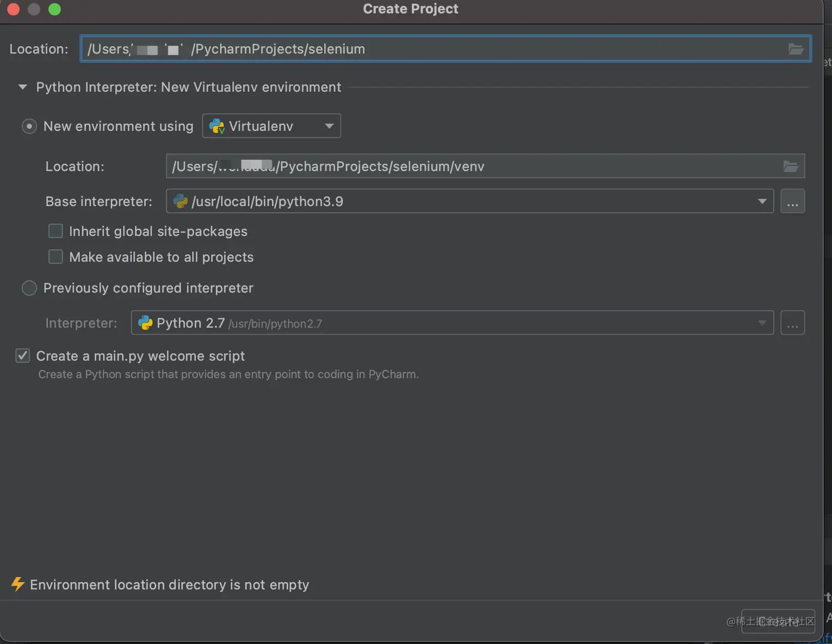
Task: Click ellipsis button beside Base interpreter
Action: (792, 201)
